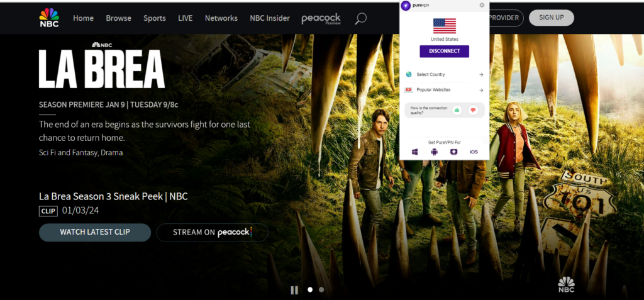Click the PureVPN logo icon

pyautogui.click(x=406, y=6)
